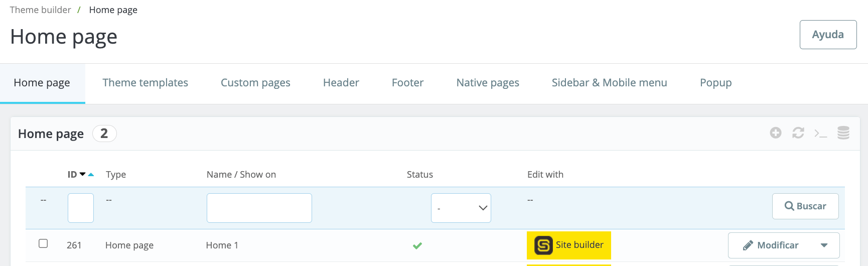Click Modificar to edit Home 1
Screen dimensions: 868x266
[x=771, y=245]
